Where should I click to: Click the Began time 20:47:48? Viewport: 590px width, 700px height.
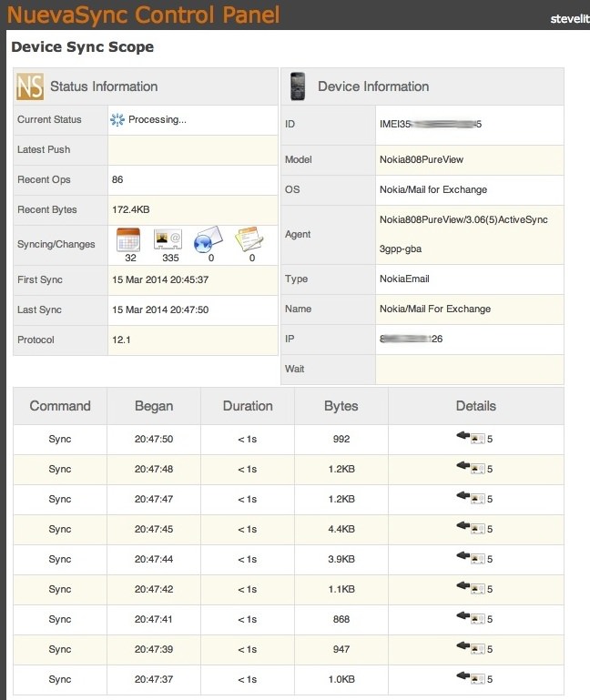(x=154, y=469)
